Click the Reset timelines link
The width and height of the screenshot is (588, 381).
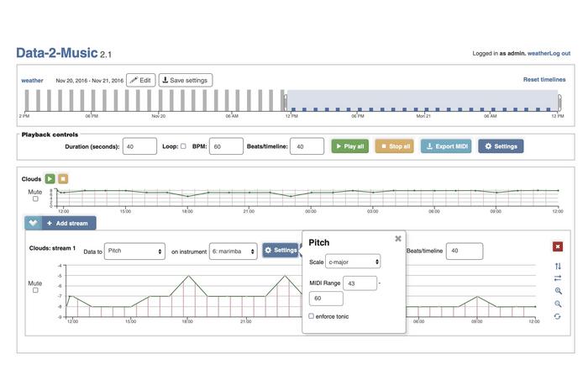(543, 80)
